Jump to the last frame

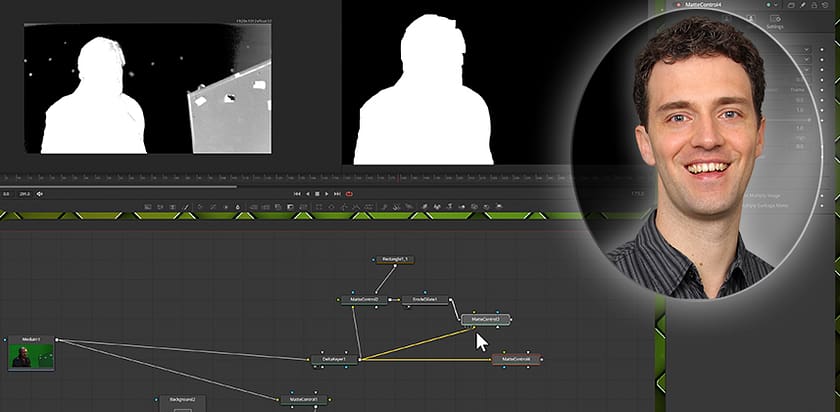(337, 194)
